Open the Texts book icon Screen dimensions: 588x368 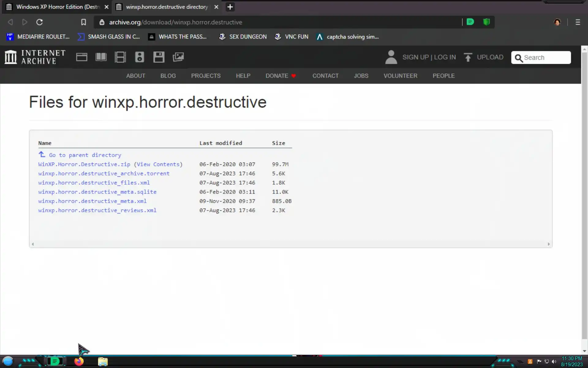pyautogui.click(x=101, y=57)
